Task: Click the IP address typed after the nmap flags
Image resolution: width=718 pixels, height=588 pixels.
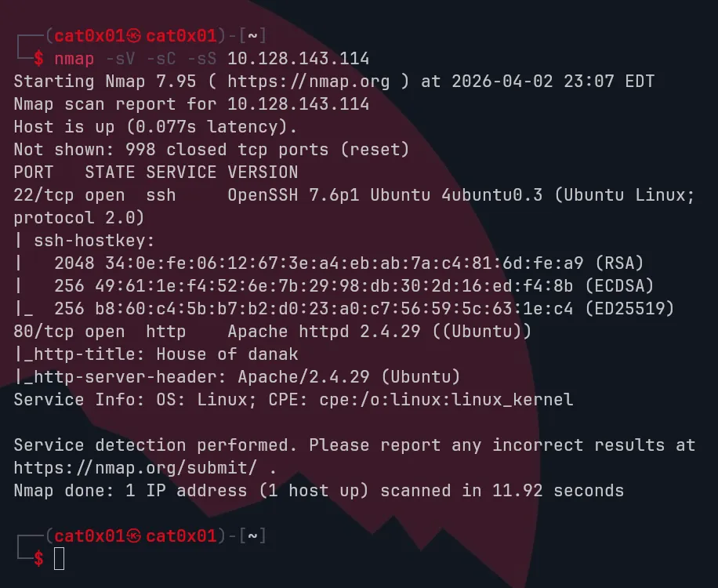Action: click(x=299, y=59)
